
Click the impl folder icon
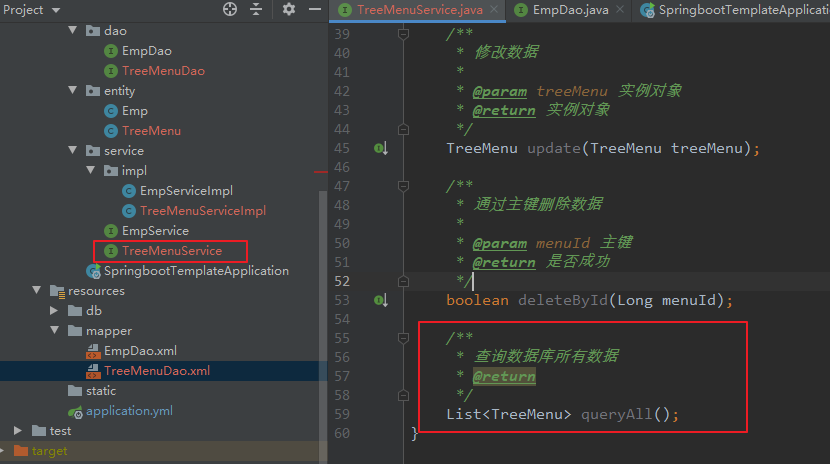tap(111, 170)
